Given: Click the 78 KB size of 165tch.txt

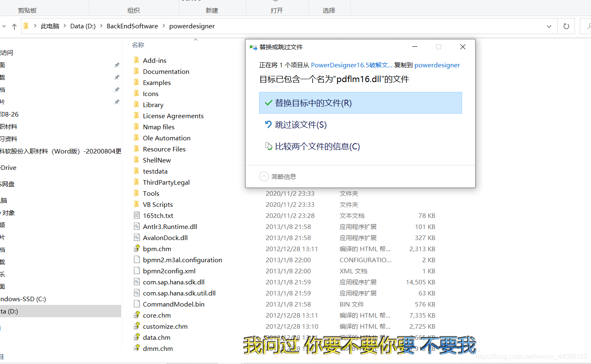Looking at the screenshot, I should (427, 215).
